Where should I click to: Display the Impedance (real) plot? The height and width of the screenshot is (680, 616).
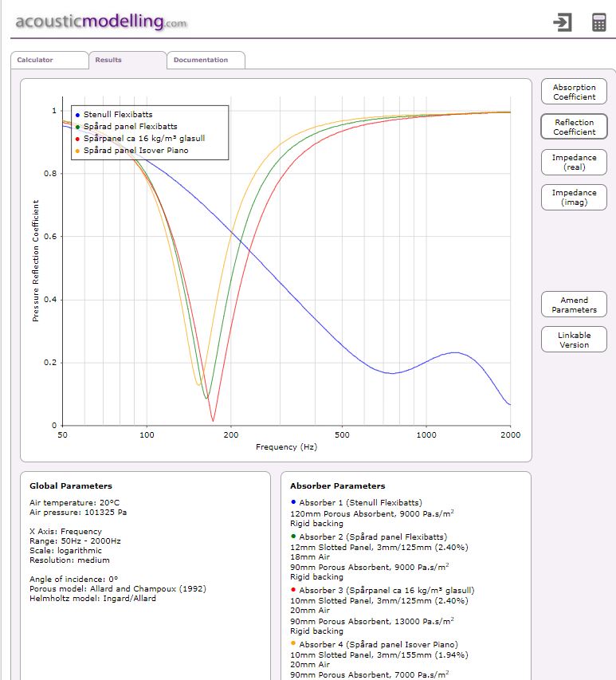[574, 163]
